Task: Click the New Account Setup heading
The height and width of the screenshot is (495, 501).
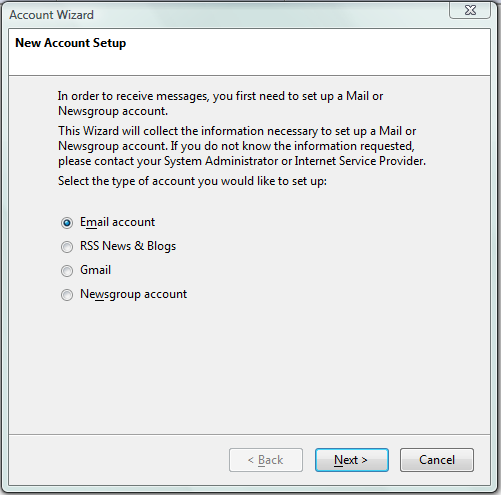Action: coord(70,43)
